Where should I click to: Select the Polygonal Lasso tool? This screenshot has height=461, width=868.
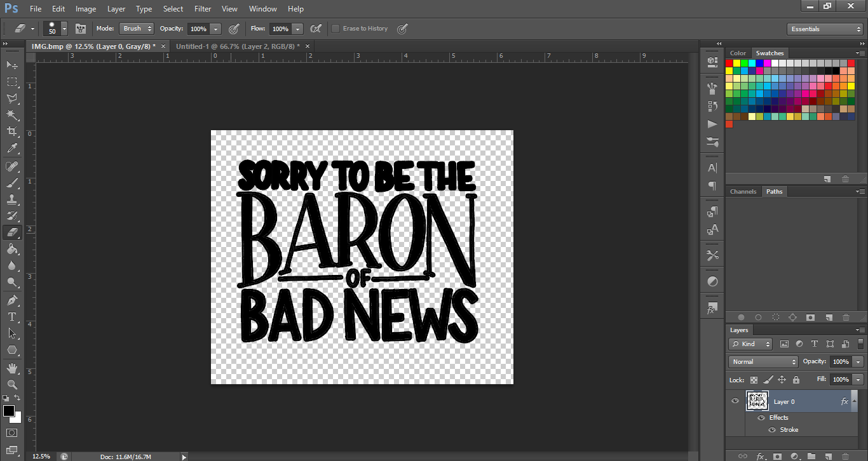[x=12, y=98]
